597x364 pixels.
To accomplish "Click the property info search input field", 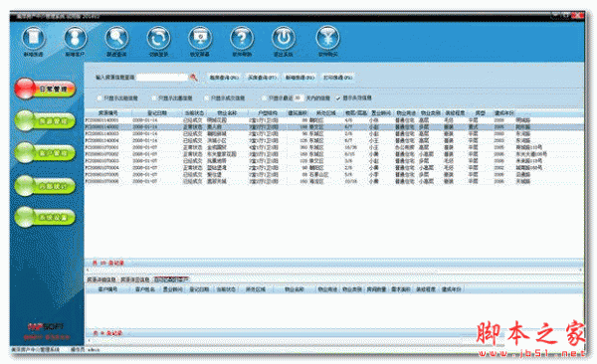I will (x=162, y=78).
